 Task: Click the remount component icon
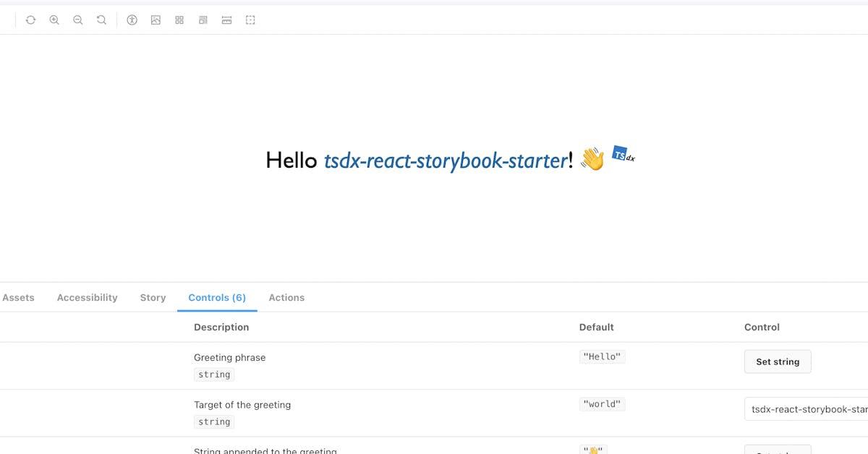click(x=30, y=20)
